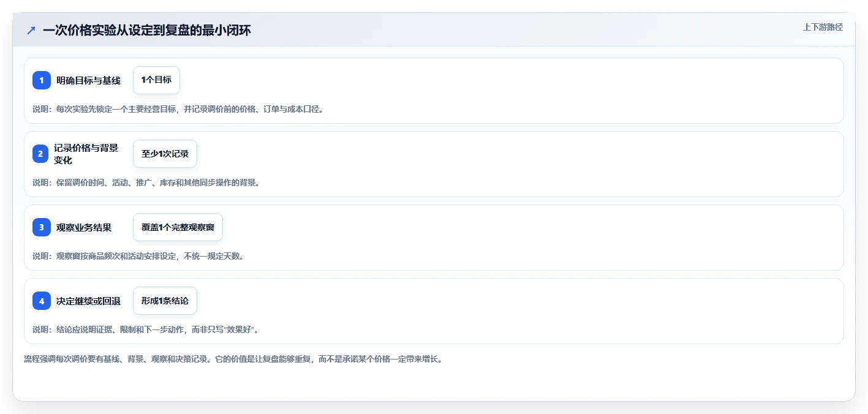Click the footer note starting 流程强调每次调价
868x414 pixels.
pyautogui.click(x=233, y=359)
